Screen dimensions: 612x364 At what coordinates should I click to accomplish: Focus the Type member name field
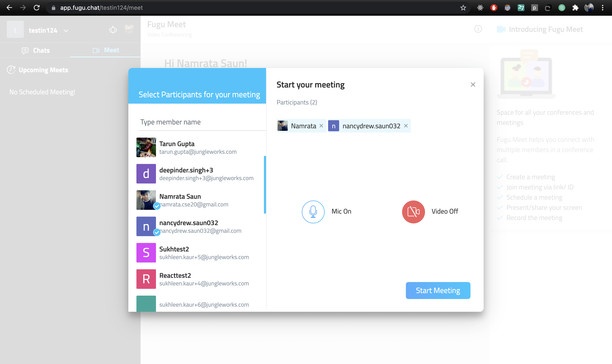coord(202,122)
